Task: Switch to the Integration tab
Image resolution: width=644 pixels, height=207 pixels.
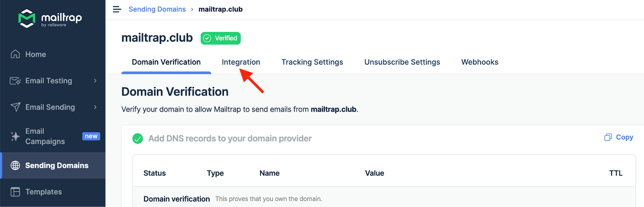Action: [x=241, y=62]
